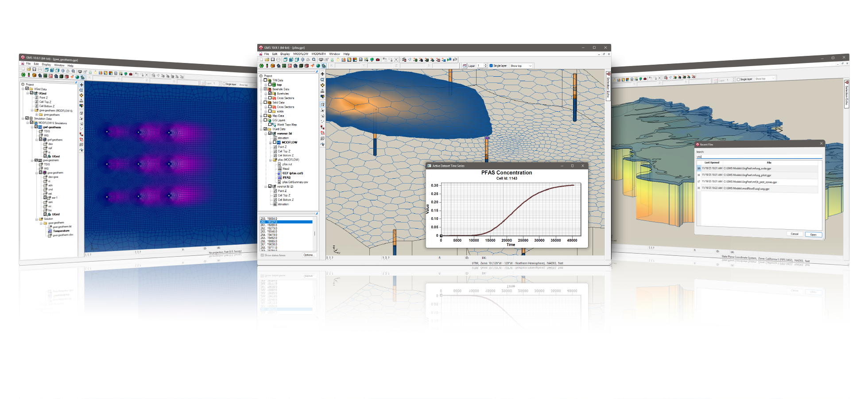Select the Rotate tool in vertical toolbar
Viewport: 868px width, 399px height.
[322, 85]
